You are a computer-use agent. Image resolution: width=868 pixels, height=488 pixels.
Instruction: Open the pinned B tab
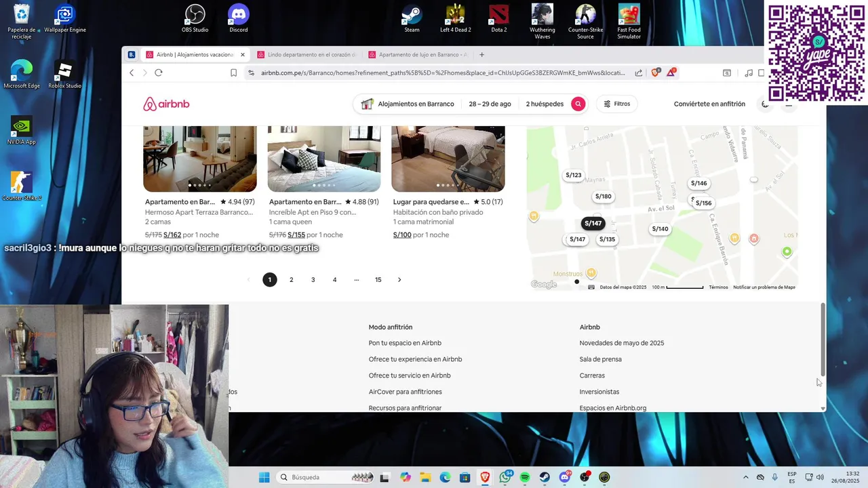tap(132, 55)
